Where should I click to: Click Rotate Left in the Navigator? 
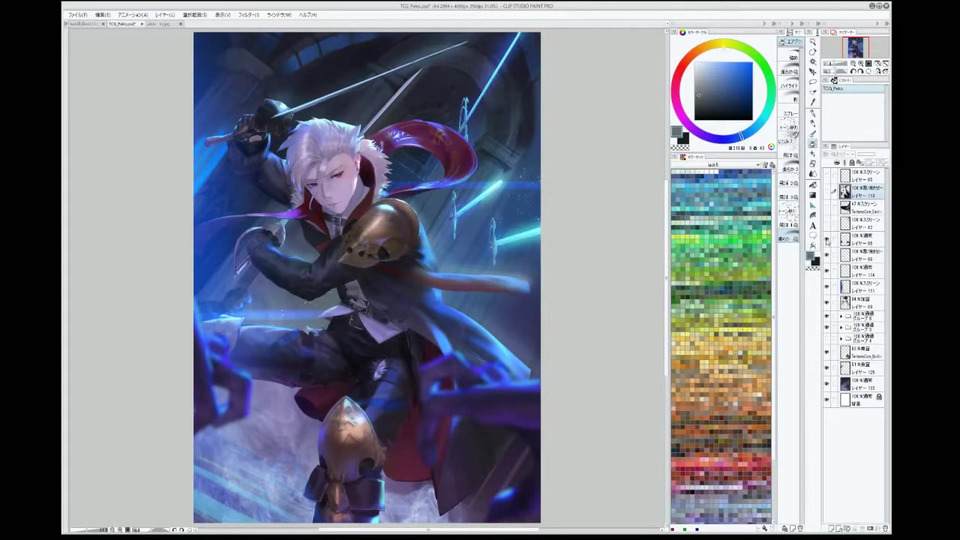853,72
